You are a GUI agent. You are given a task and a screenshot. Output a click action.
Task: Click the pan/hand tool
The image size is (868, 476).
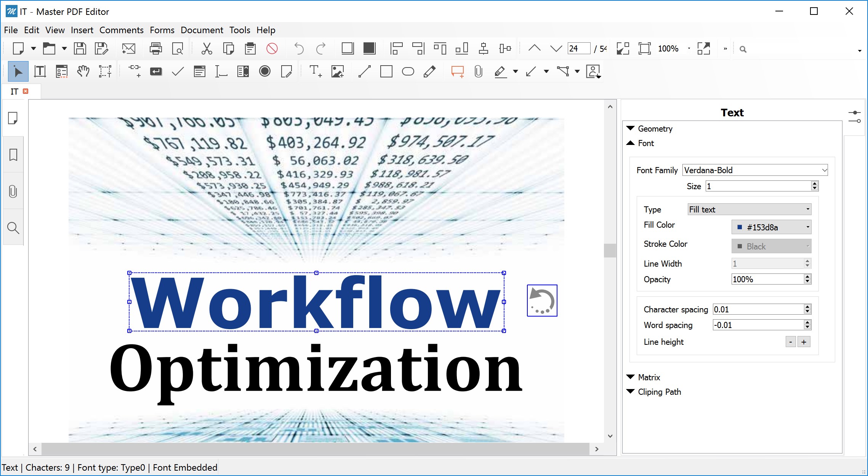click(82, 72)
